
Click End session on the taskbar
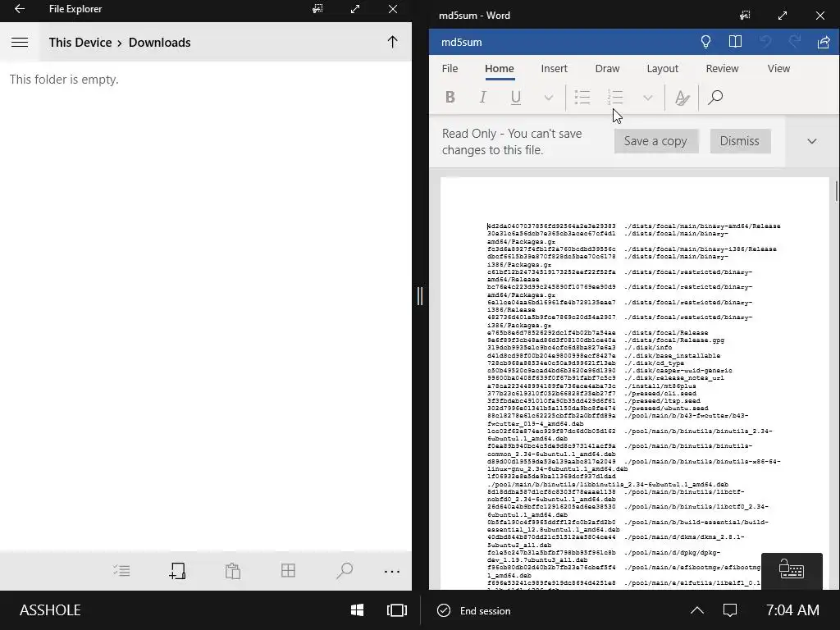click(474, 610)
